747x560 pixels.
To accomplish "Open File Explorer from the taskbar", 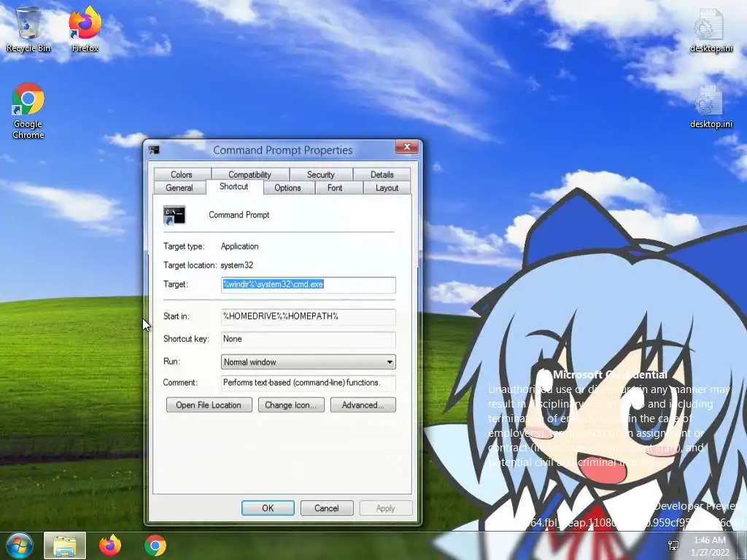I will 65,545.
